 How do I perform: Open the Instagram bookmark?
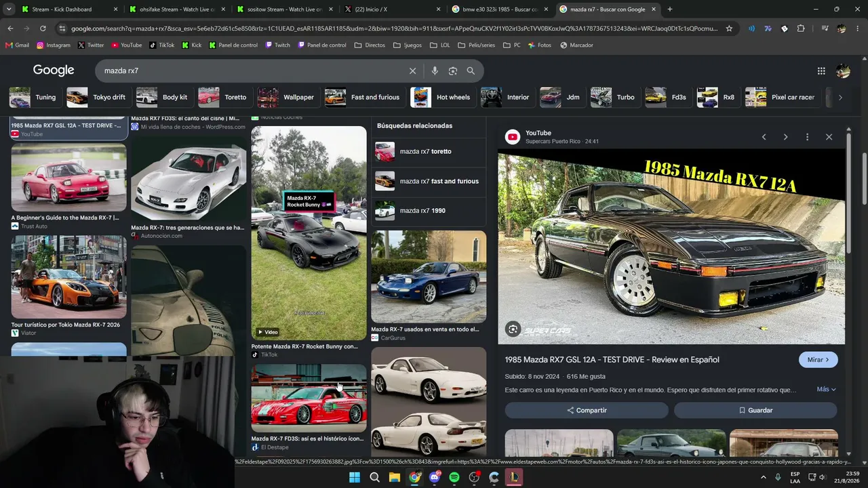coord(54,45)
